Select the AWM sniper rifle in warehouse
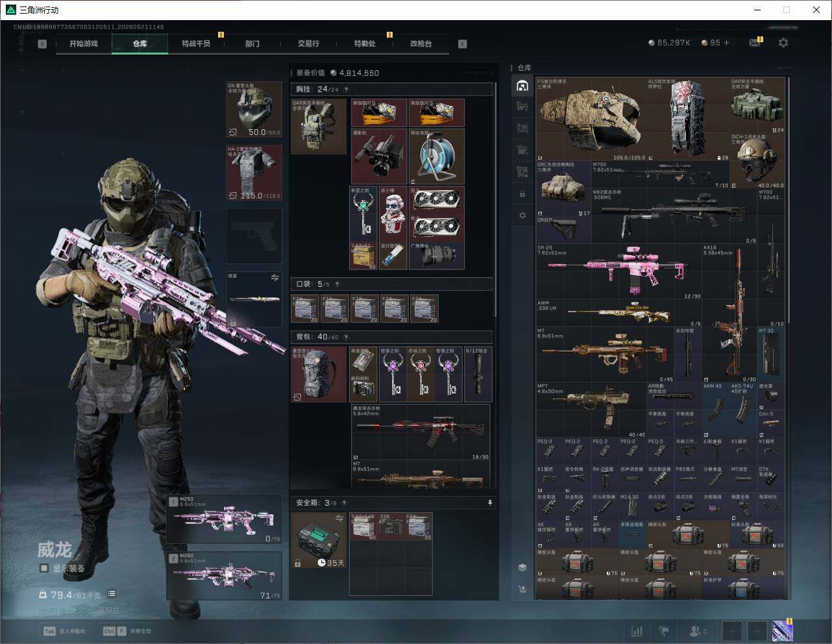 (x=619, y=314)
